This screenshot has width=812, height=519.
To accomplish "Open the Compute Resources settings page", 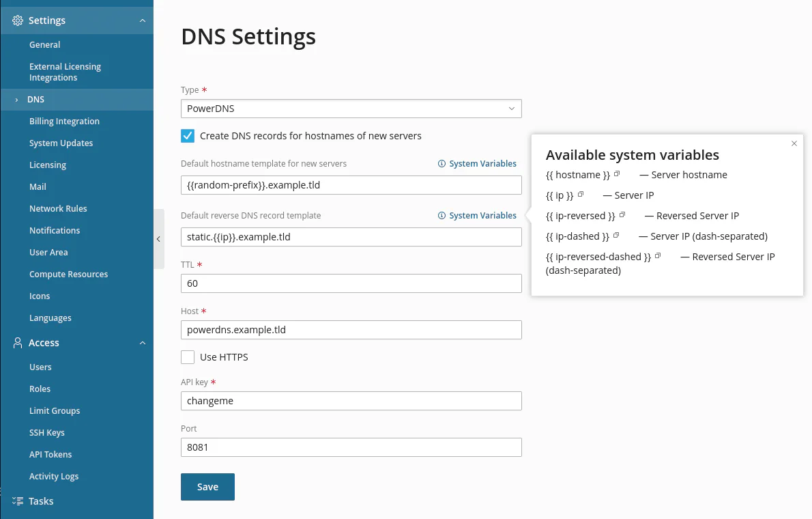I will click(x=69, y=274).
